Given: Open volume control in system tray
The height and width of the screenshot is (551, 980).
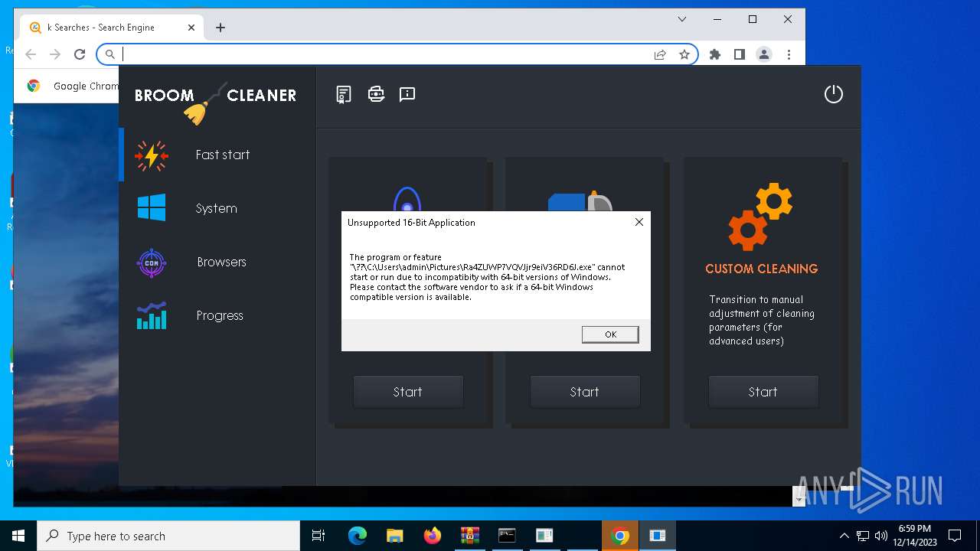Looking at the screenshot, I should click(881, 536).
